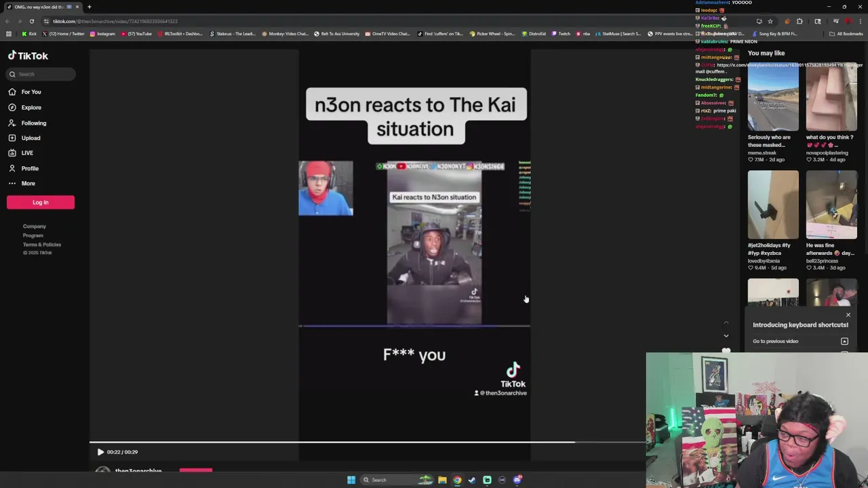The height and width of the screenshot is (488, 868).
Task: Open Discord from the taskbar
Action: [x=517, y=480]
